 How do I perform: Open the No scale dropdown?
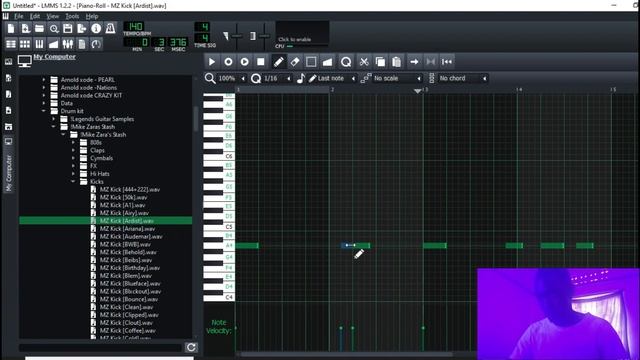coord(397,78)
